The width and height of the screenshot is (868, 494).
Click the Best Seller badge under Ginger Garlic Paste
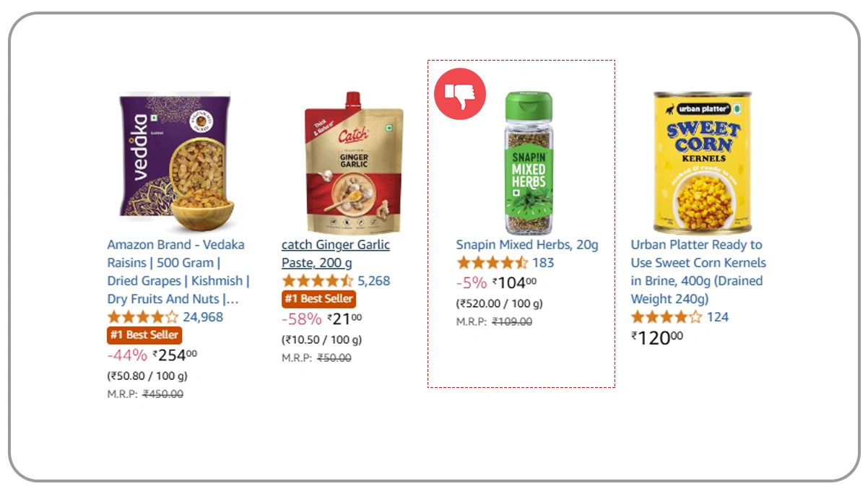coord(318,299)
